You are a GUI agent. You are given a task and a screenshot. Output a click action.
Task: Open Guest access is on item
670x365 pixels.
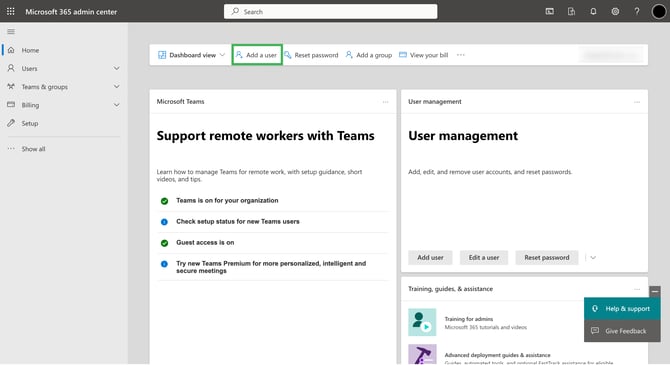(x=205, y=242)
